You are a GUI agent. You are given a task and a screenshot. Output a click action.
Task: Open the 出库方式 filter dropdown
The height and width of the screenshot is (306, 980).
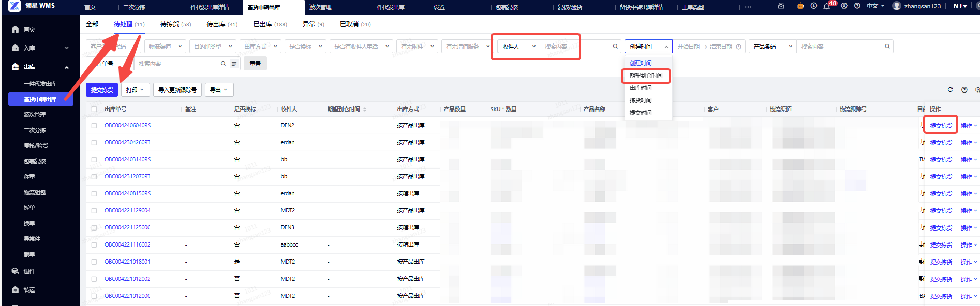pyautogui.click(x=260, y=47)
